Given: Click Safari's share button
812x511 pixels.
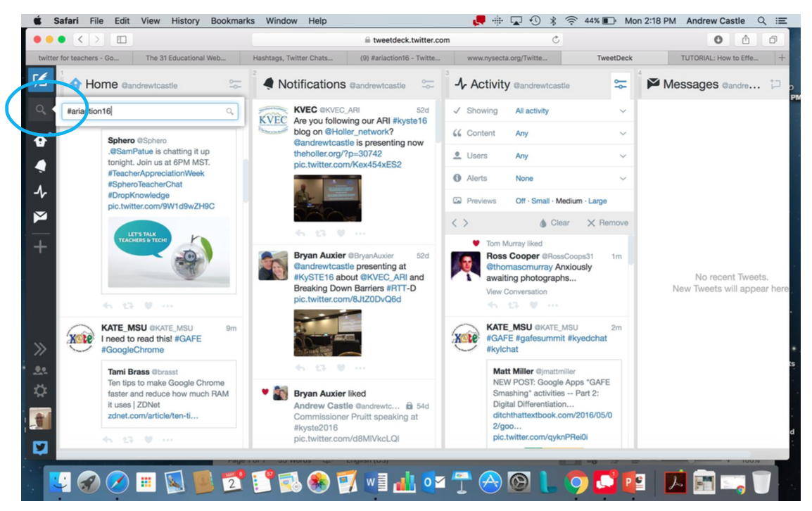Looking at the screenshot, I should coord(746,39).
